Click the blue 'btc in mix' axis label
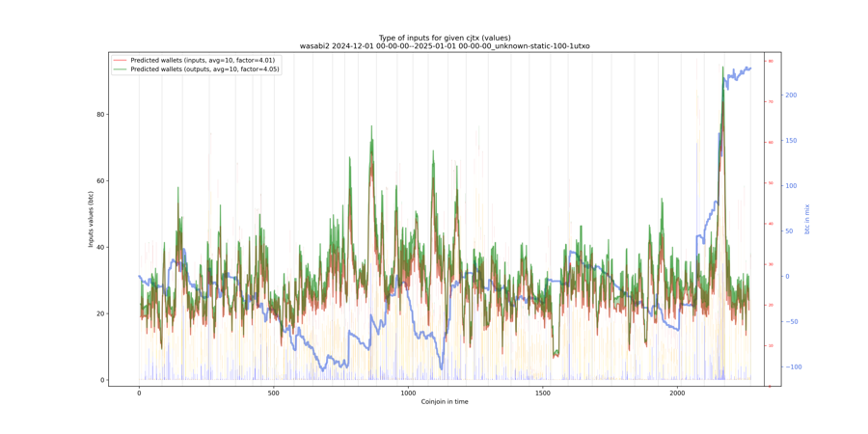 807,219
